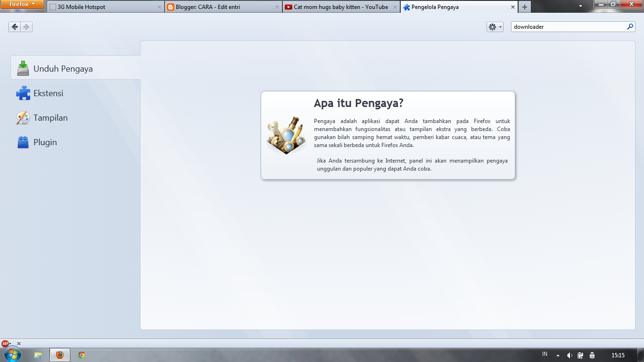Open the Windows Start menu

12,355
